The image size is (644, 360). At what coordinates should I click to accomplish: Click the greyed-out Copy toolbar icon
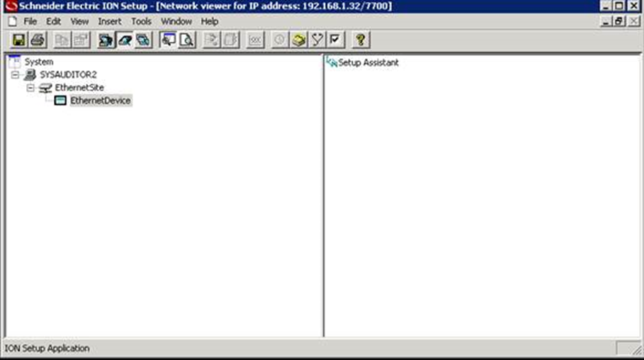tap(62, 40)
